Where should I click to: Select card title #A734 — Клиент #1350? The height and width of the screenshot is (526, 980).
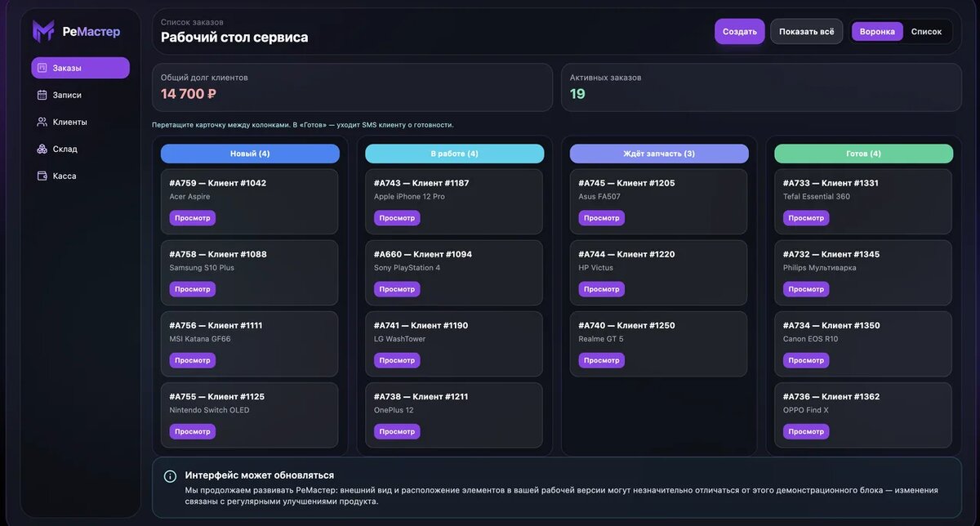coord(831,325)
